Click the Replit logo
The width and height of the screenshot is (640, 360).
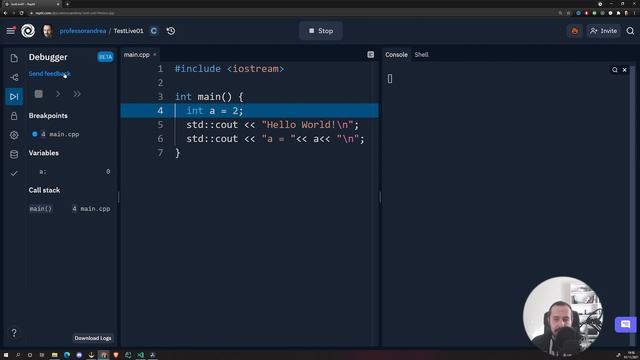click(x=28, y=31)
